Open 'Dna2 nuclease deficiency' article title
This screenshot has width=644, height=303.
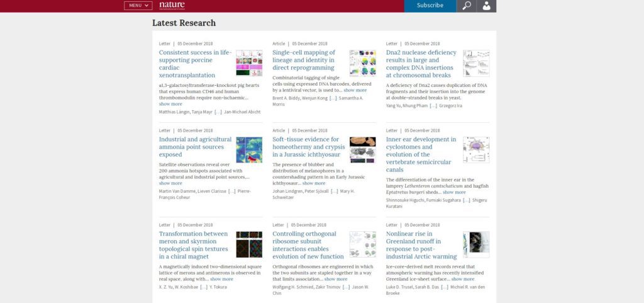tap(421, 64)
